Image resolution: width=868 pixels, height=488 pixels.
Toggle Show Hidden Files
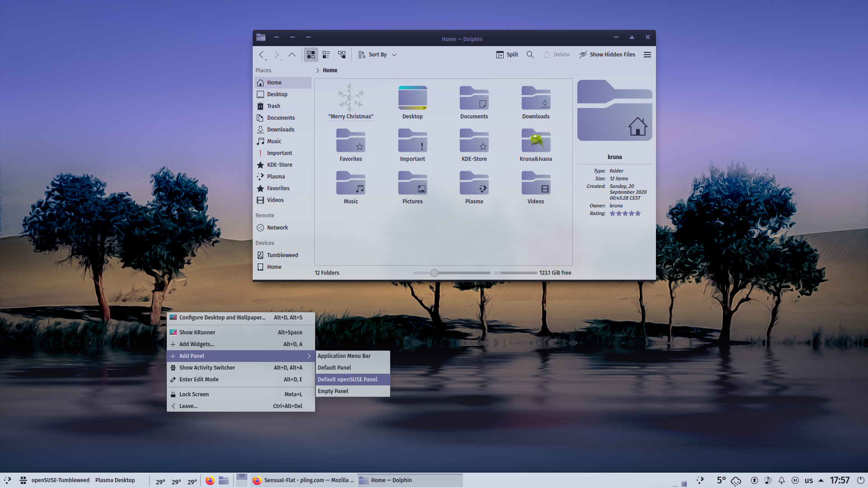pos(607,55)
